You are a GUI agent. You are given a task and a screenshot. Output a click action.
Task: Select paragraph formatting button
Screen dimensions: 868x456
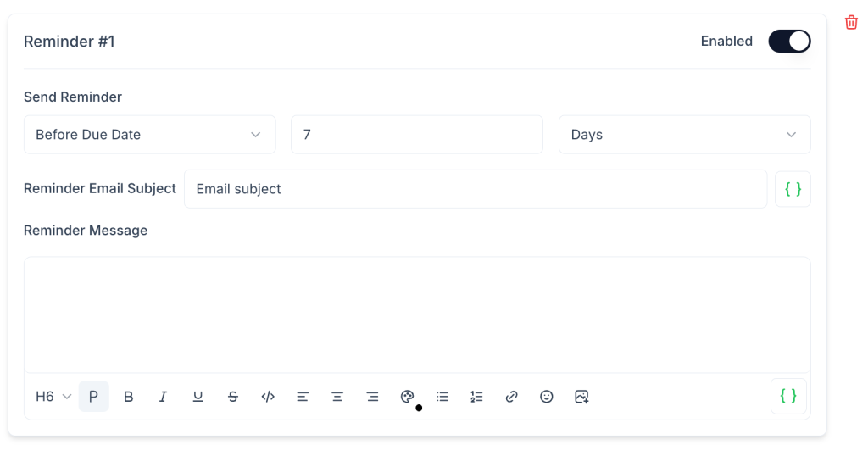pyautogui.click(x=94, y=397)
